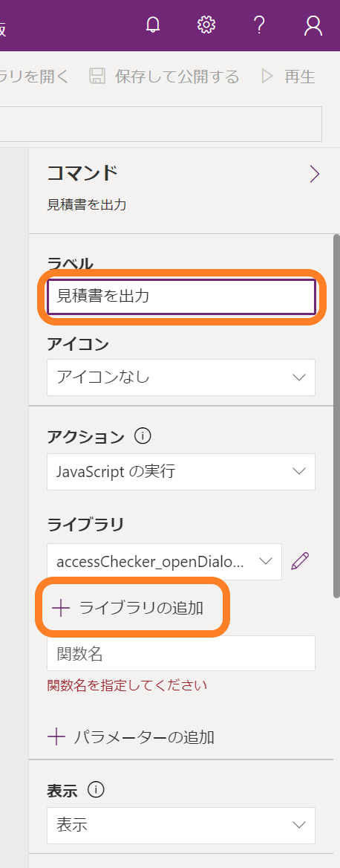Open the JavaScript の実行 action dropdown
The width and height of the screenshot is (340, 868).
[x=181, y=472]
